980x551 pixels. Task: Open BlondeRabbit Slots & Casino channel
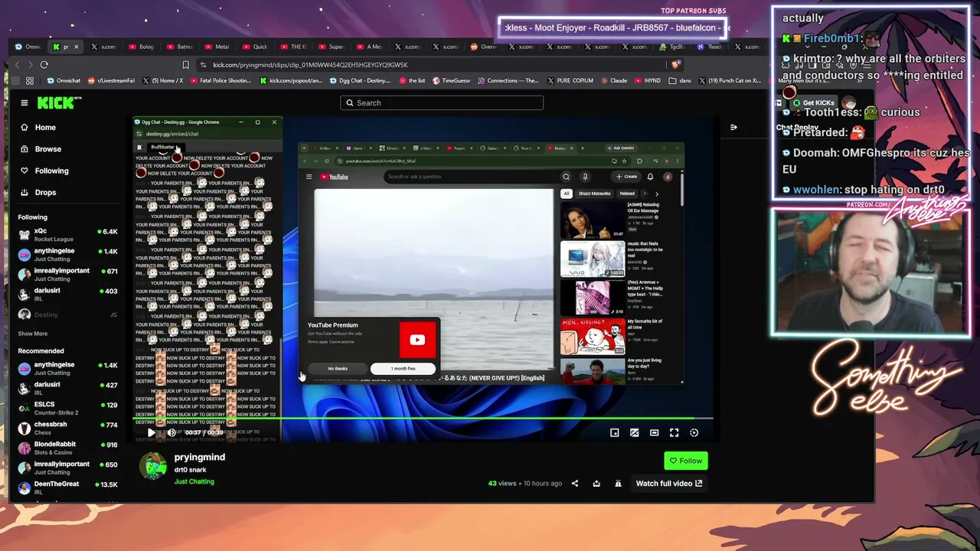coord(69,448)
